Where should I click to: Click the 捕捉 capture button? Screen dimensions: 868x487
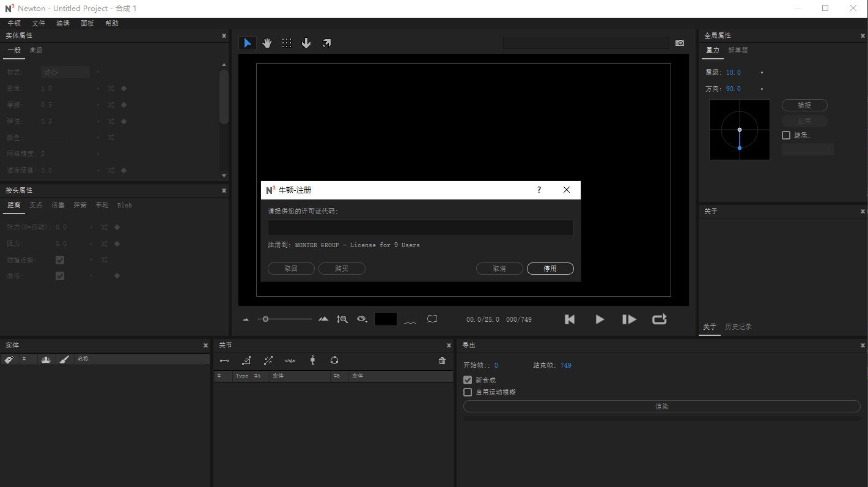804,105
